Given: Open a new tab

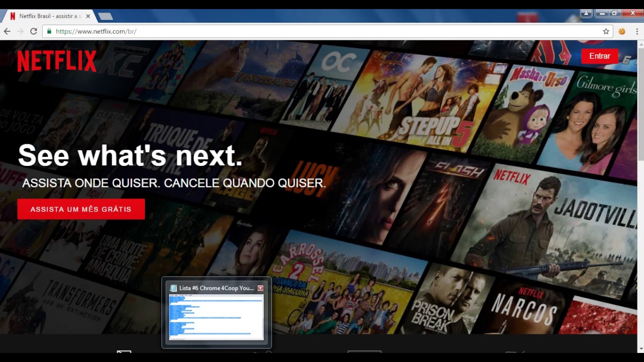Looking at the screenshot, I should [x=105, y=16].
